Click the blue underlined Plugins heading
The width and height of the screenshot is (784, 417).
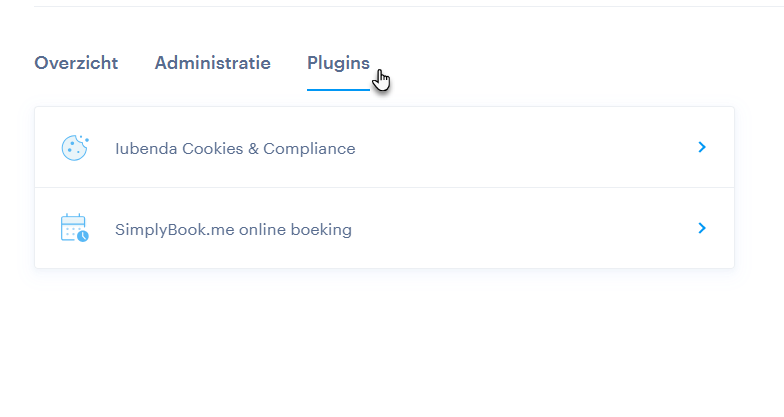338,64
